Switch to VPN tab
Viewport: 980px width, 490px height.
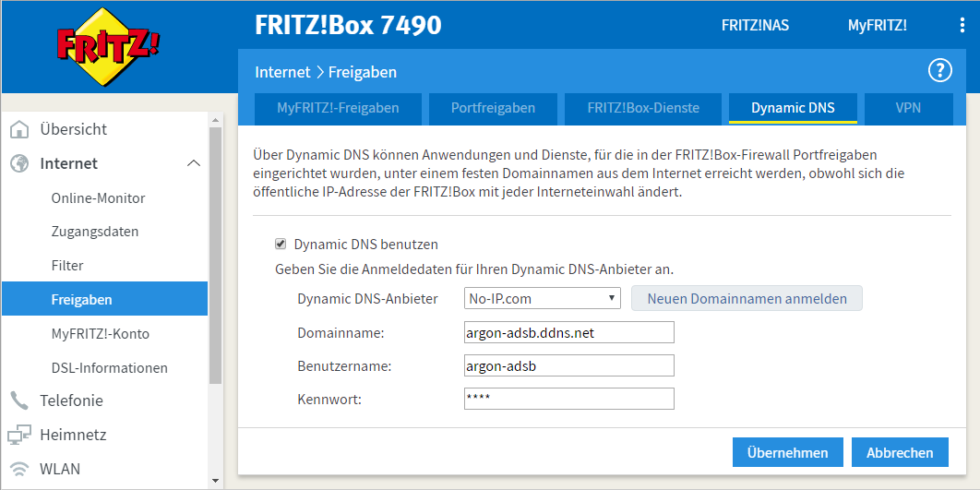coord(908,108)
